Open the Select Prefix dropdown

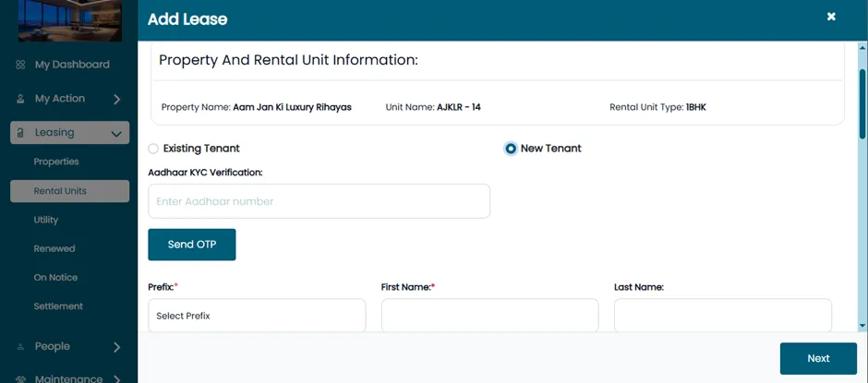pyautogui.click(x=257, y=316)
